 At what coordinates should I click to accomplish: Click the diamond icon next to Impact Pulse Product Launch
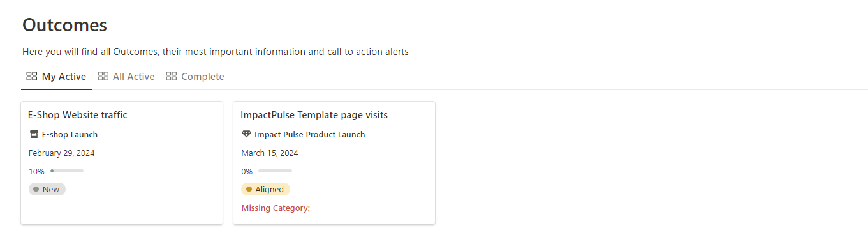(x=247, y=134)
